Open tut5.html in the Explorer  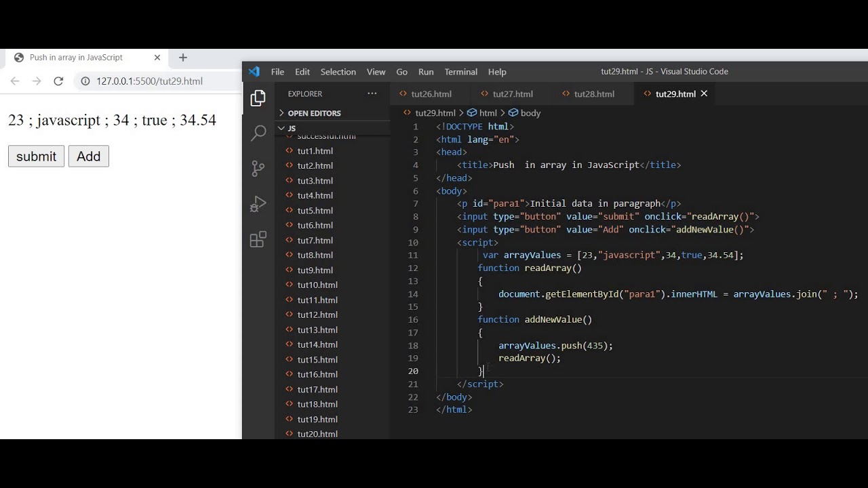click(x=315, y=210)
